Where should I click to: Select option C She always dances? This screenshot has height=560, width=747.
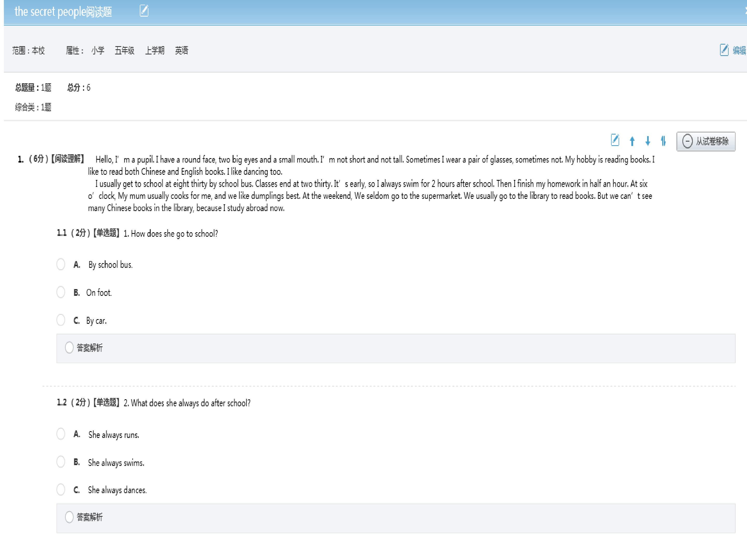tap(61, 490)
